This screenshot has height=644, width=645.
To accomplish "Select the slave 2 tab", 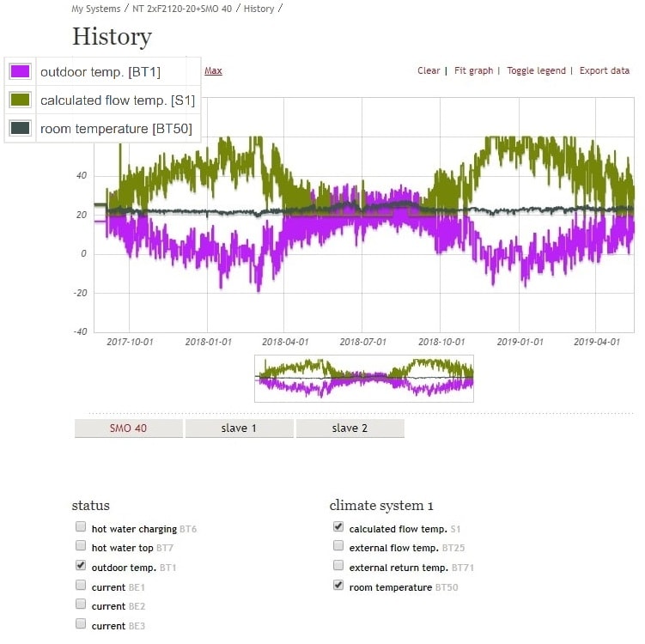I will [x=350, y=428].
